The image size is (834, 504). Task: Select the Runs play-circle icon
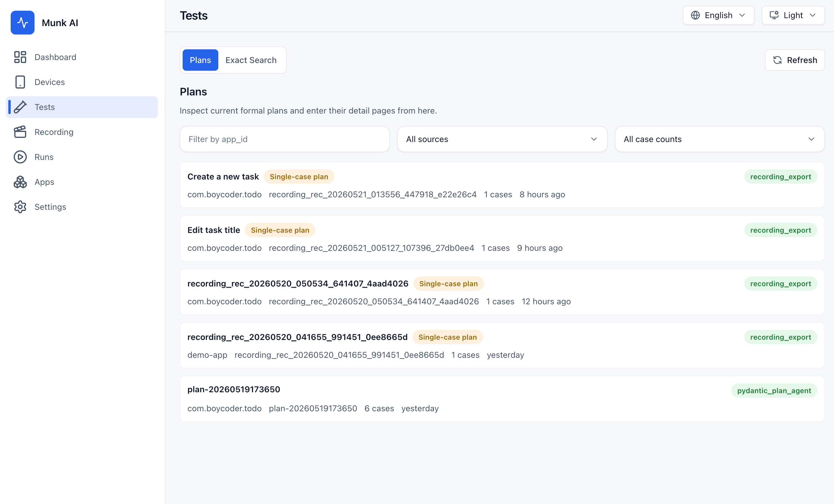20,157
